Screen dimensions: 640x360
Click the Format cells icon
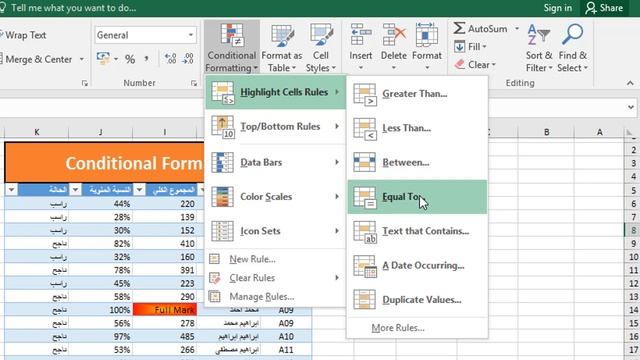click(427, 34)
